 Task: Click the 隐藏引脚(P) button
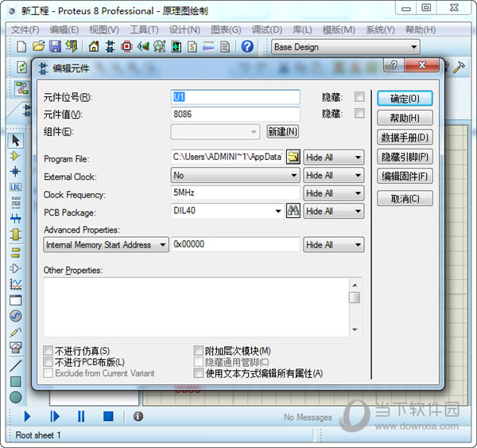coord(405,157)
